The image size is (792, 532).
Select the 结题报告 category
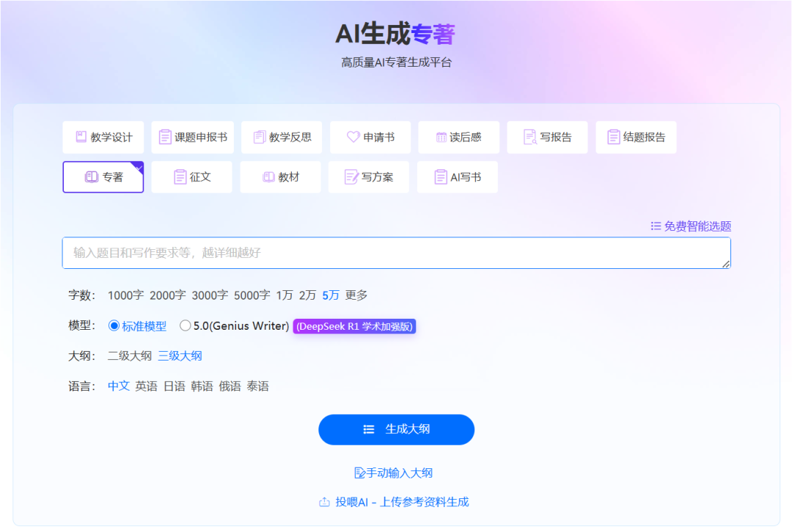coord(636,137)
